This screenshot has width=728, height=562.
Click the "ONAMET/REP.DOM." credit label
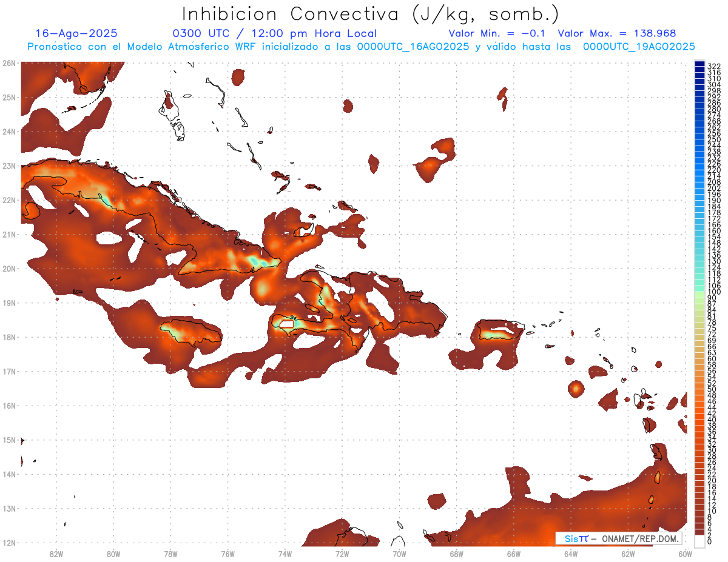[x=639, y=538]
